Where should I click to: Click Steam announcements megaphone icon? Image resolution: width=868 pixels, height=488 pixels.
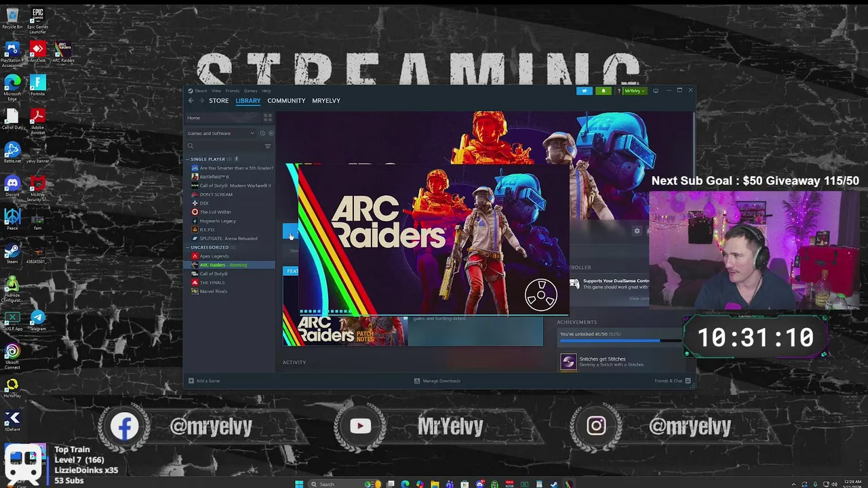pos(585,91)
